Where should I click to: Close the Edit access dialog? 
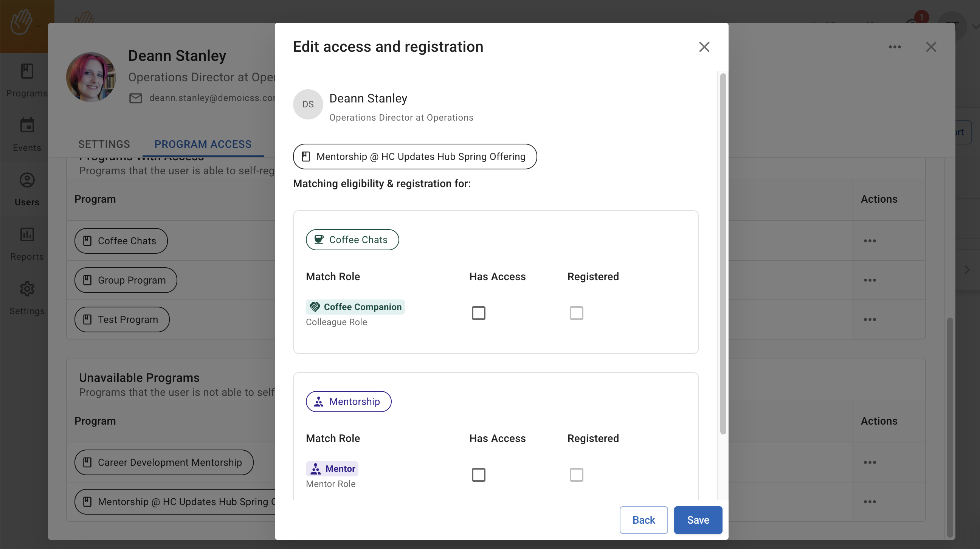[x=704, y=47]
